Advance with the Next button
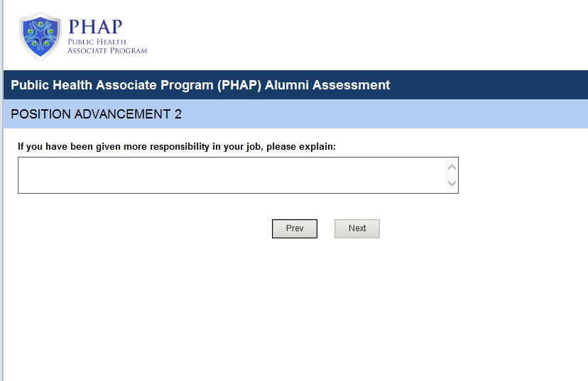 tap(357, 228)
